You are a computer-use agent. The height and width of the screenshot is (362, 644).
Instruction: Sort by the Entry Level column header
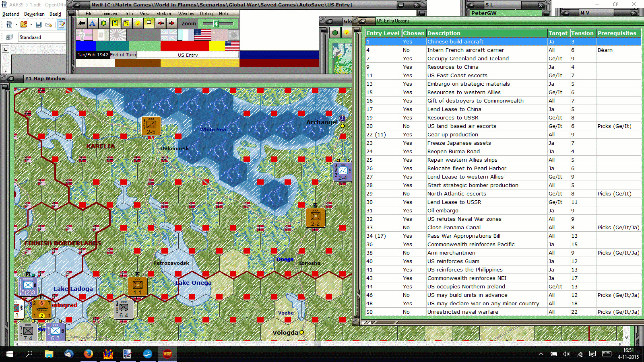(x=383, y=33)
